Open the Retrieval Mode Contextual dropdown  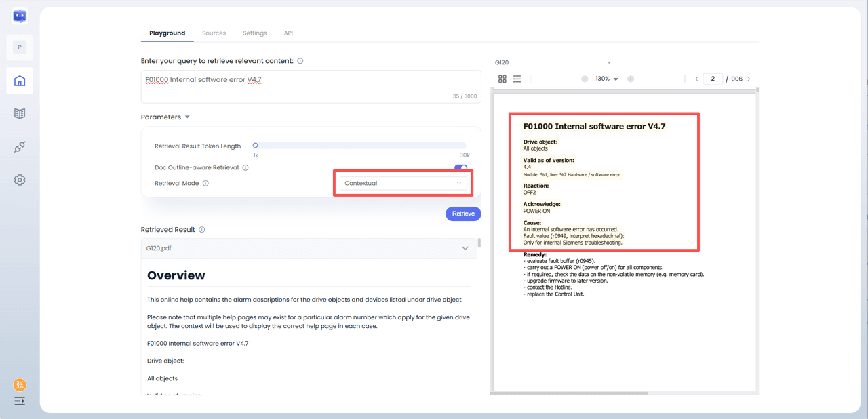click(x=402, y=184)
